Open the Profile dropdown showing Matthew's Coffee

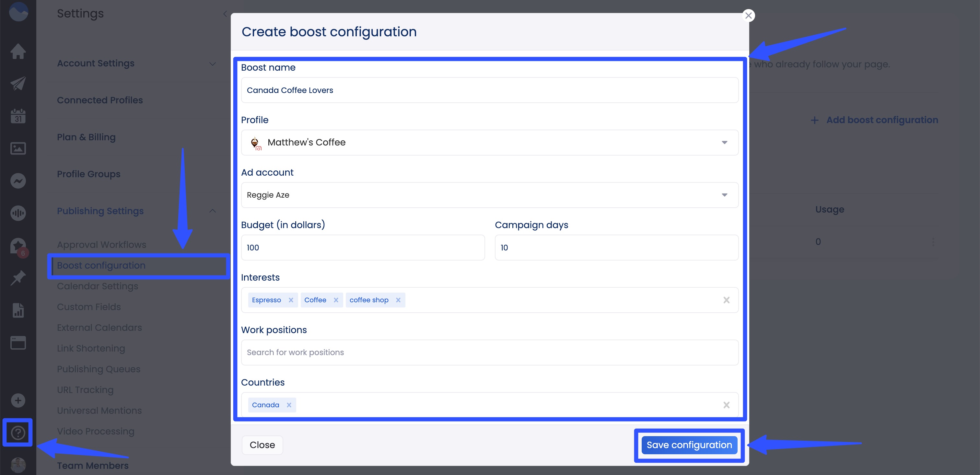[x=725, y=143]
